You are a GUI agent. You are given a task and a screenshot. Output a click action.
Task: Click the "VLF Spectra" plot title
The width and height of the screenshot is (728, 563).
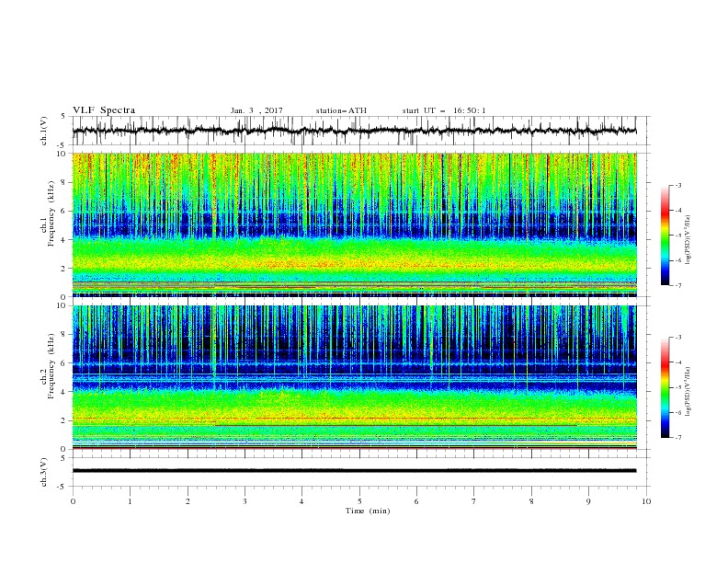point(104,110)
